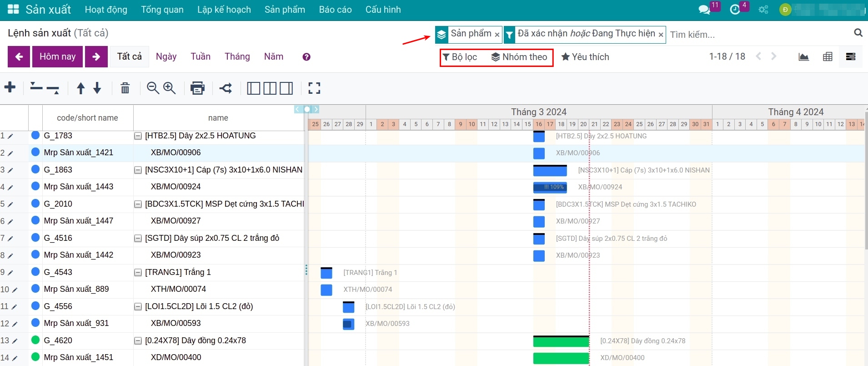Viewport: 868px width, 366px height.
Task: Open the Báo cáo menu
Action: [336, 10]
